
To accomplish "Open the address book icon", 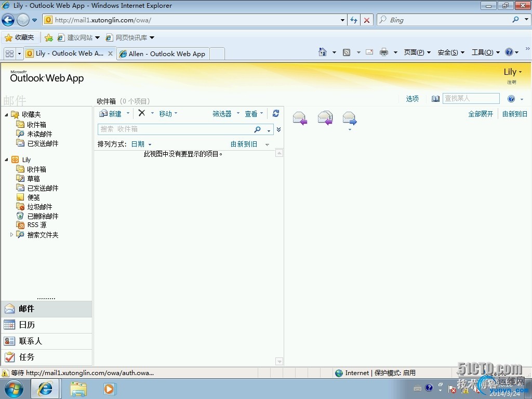I will [x=435, y=99].
